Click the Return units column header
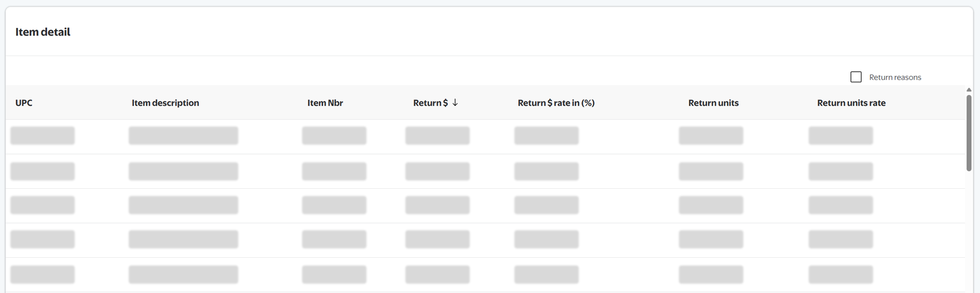 click(713, 103)
